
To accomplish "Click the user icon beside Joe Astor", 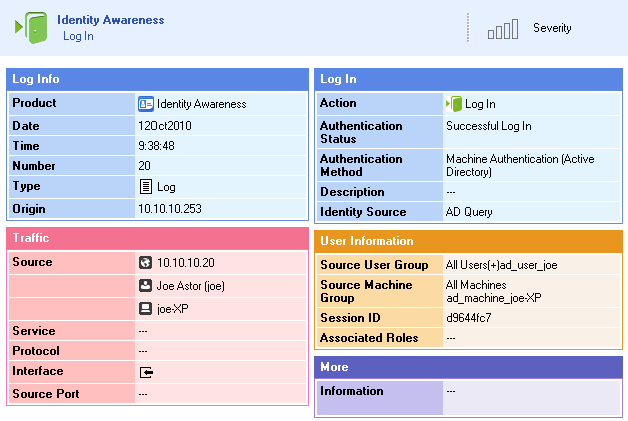I will 145,286.
